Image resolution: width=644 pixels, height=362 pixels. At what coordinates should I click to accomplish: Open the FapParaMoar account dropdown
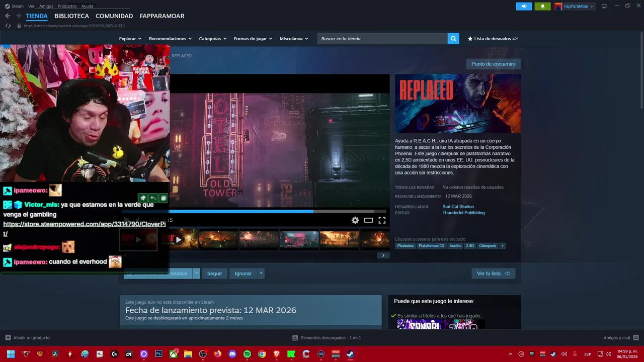578,6
